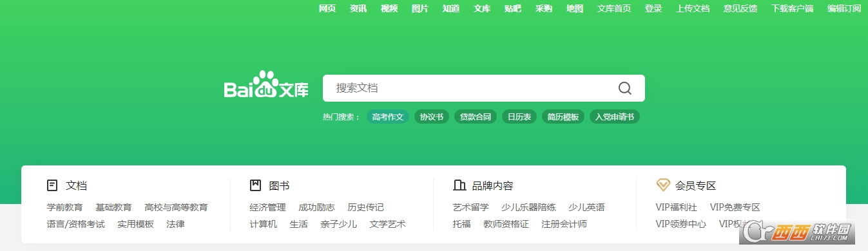
Task: Open the 会员专区 category heading
Action: [x=696, y=186]
